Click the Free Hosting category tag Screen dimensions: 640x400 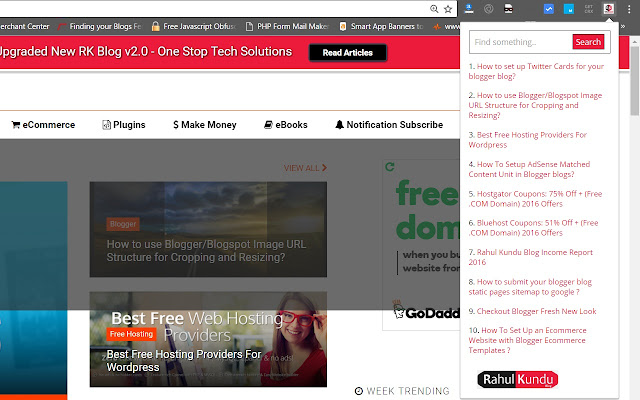[x=131, y=334]
